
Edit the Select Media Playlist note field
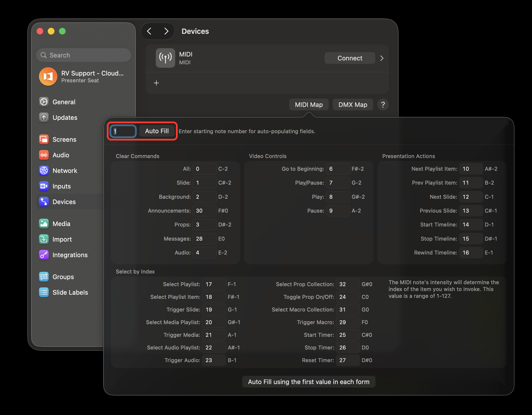pos(214,322)
